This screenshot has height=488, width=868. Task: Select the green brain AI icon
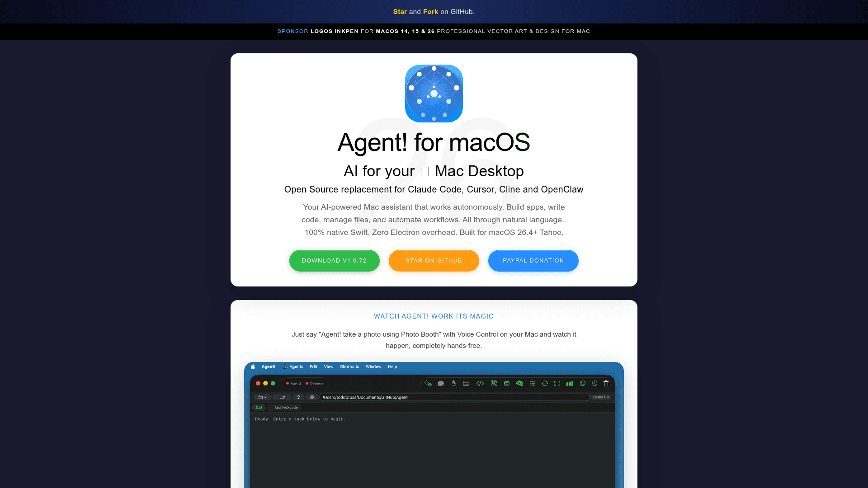click(x=519, y=383)
